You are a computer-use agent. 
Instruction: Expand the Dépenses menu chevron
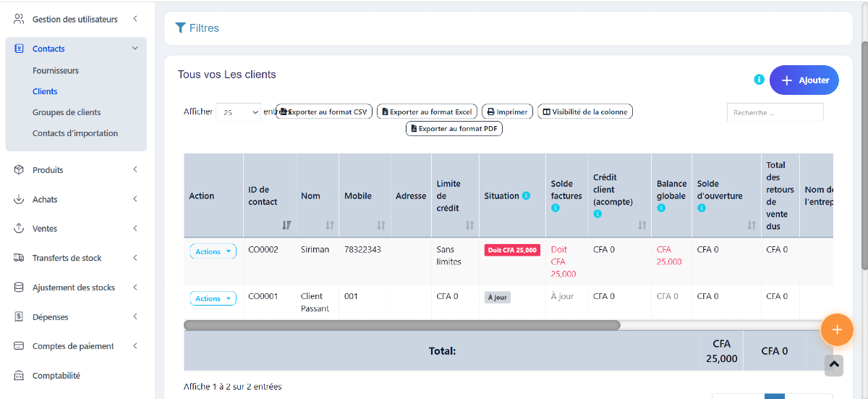(x=135, y=316)
